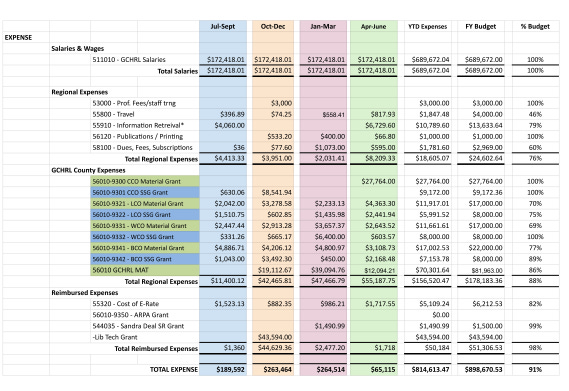Click the Total Salaries label
Screen dimensions: 569x391
pos(177,71)
